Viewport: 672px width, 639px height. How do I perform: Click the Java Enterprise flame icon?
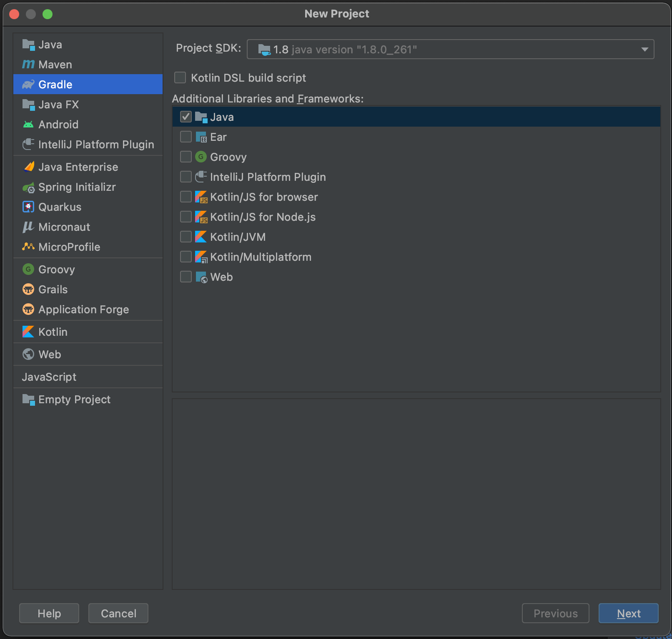point(28,167)
